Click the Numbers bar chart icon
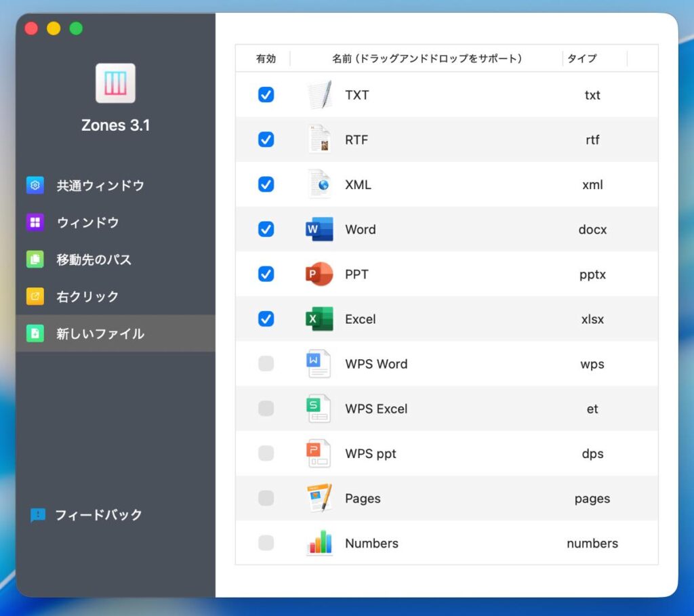The height and width of the screenshot is (616, 694). pyautogui.click(x=319, y=543)
